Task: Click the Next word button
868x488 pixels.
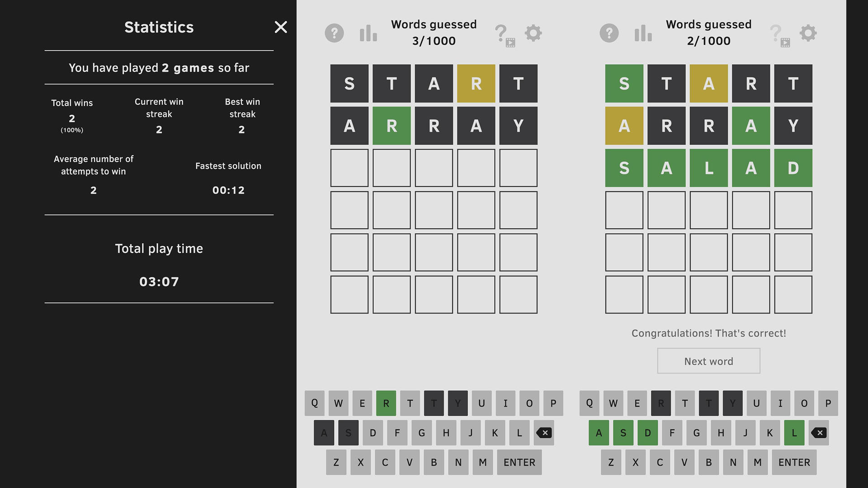Action: coord(708,361)
